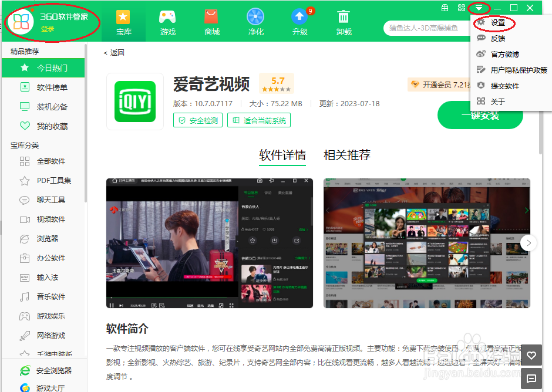Click the comment feedback button at bottom right
Viewport: 552px width, 392px height.
[531, 379]
